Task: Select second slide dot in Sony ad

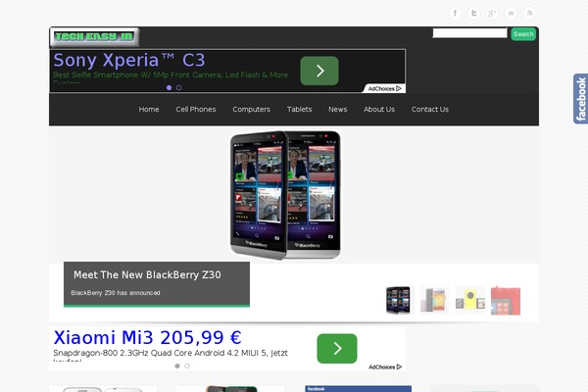Action: click(x=179, y=88)
